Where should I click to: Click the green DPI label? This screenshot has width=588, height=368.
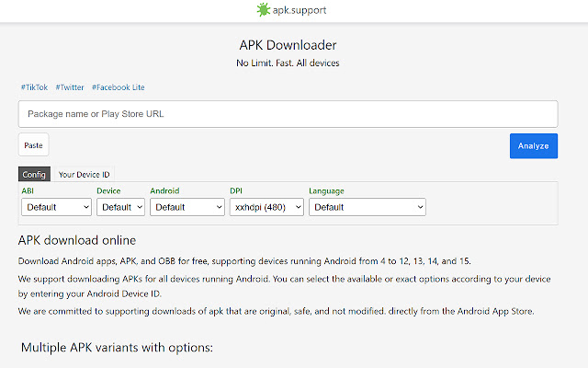tap(236, 190)
